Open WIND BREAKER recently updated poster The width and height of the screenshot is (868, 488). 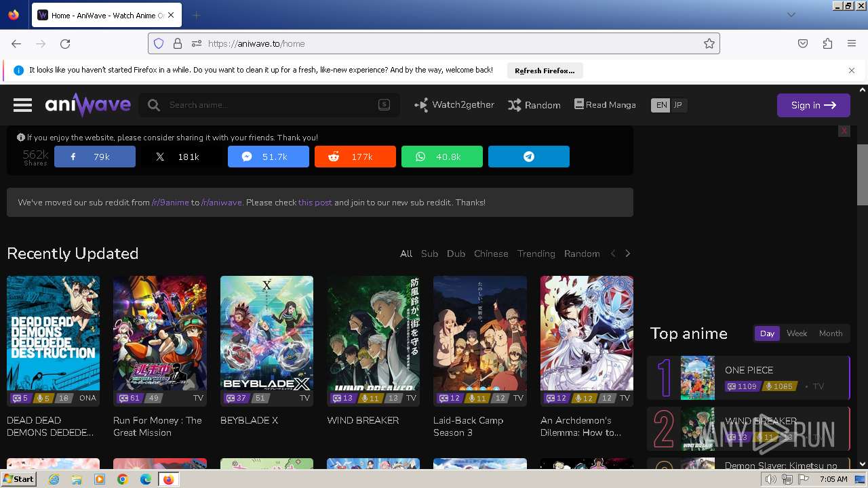pyautogui.click(x=373, y=333)
